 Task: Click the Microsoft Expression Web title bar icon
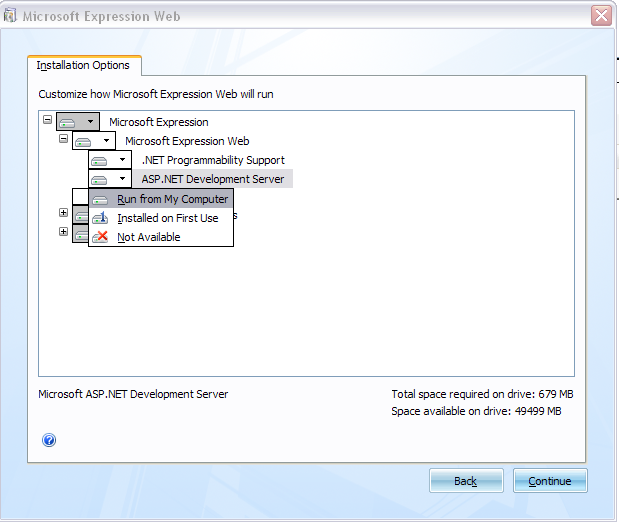point(10,16)
